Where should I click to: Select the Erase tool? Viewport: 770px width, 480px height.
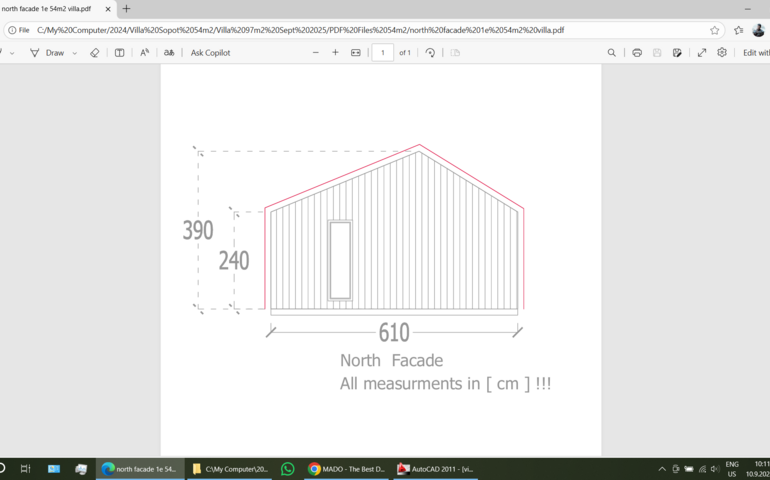tap(94, 53)
